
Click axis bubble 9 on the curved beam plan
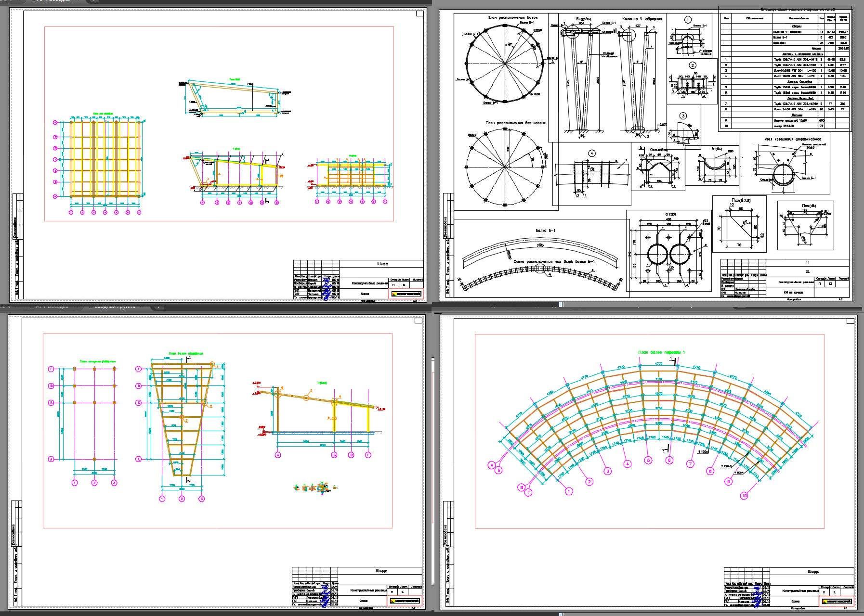pos(729,481)
